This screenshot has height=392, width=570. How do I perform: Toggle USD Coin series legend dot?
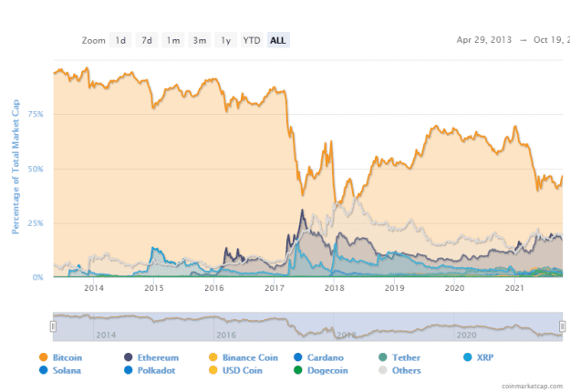(x=213, y=370)
